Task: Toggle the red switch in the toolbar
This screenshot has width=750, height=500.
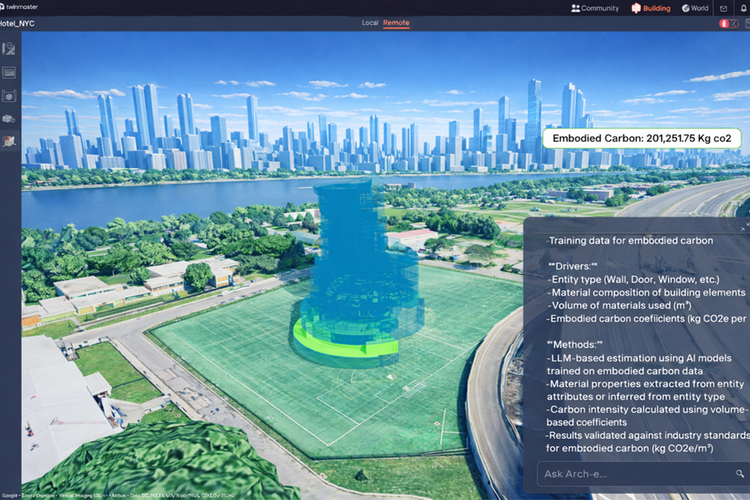Action: point(728,23)
